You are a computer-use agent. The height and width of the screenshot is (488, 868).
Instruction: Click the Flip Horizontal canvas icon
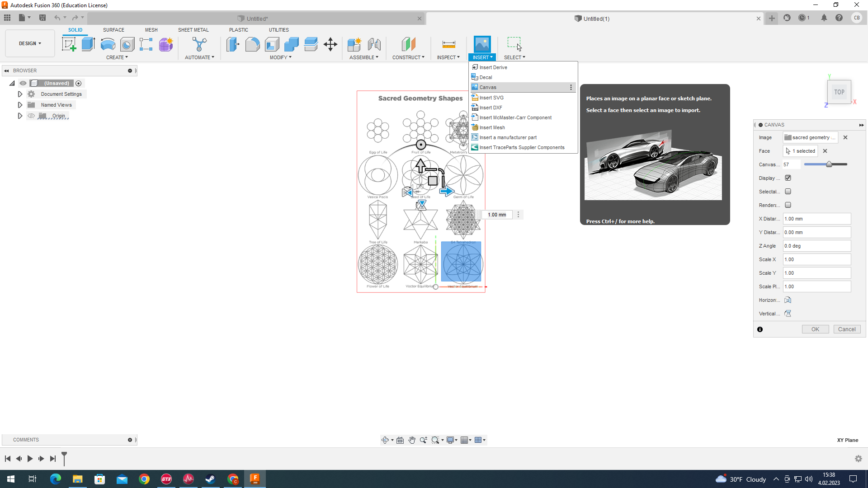coord(788,300)
